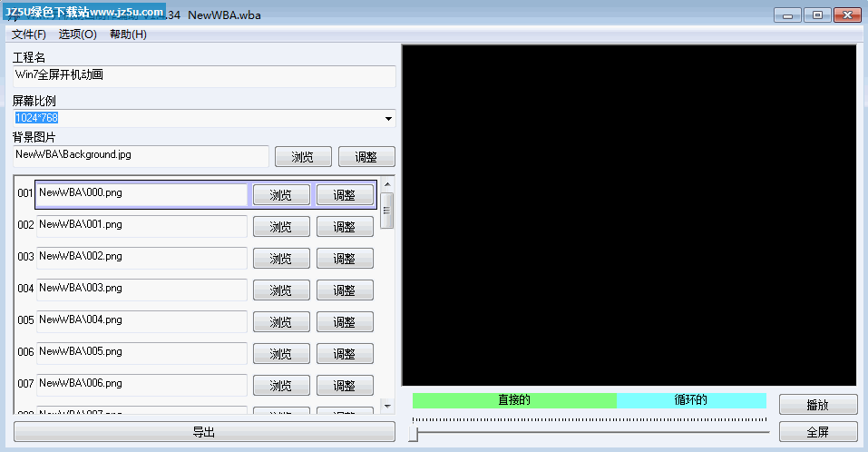Click the 005 NewWBA\004.png field
This screenshot has width=868, height=452.
(141, 321)
